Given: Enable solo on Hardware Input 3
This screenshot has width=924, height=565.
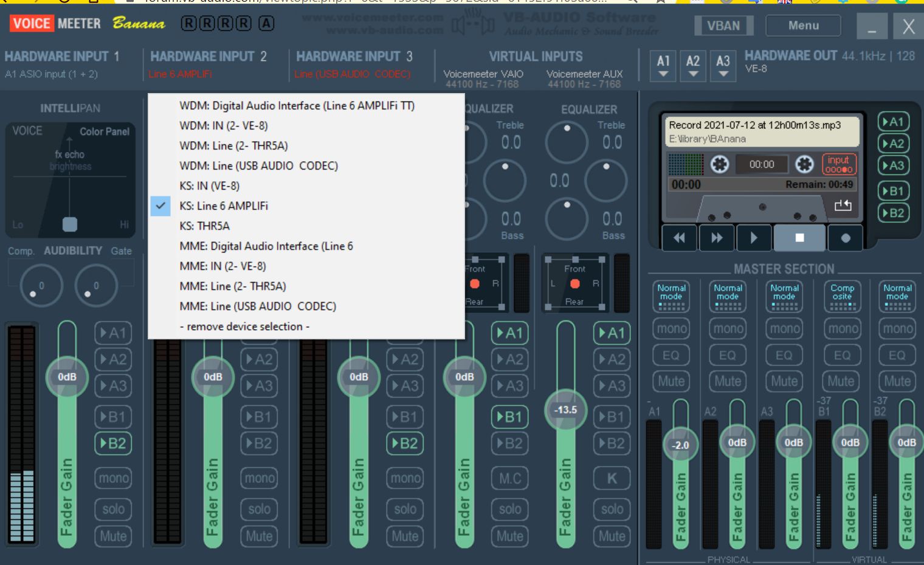Looking at the screenshot, I should (x=405, y=509).
